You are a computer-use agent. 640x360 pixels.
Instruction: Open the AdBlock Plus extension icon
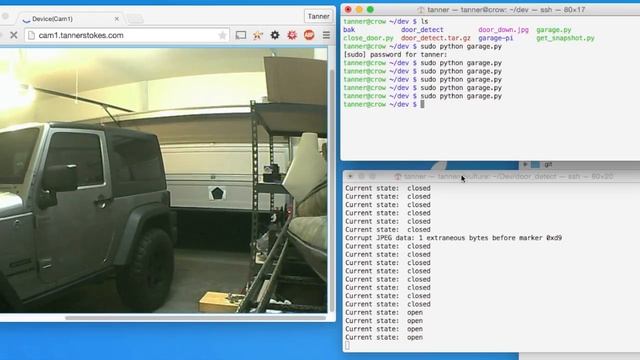click(x=309, y=35)
